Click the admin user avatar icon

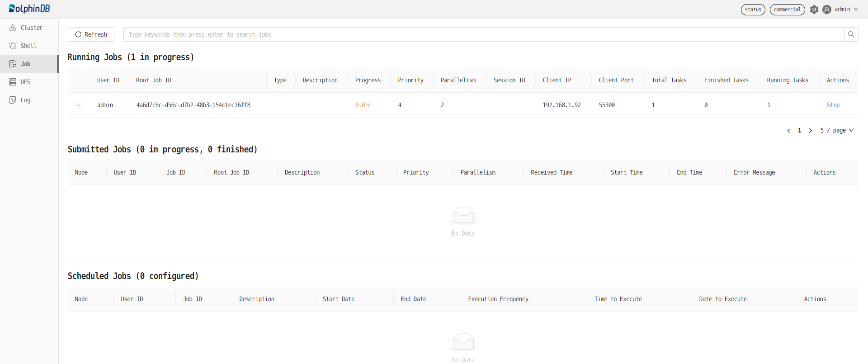click(827, 9)
